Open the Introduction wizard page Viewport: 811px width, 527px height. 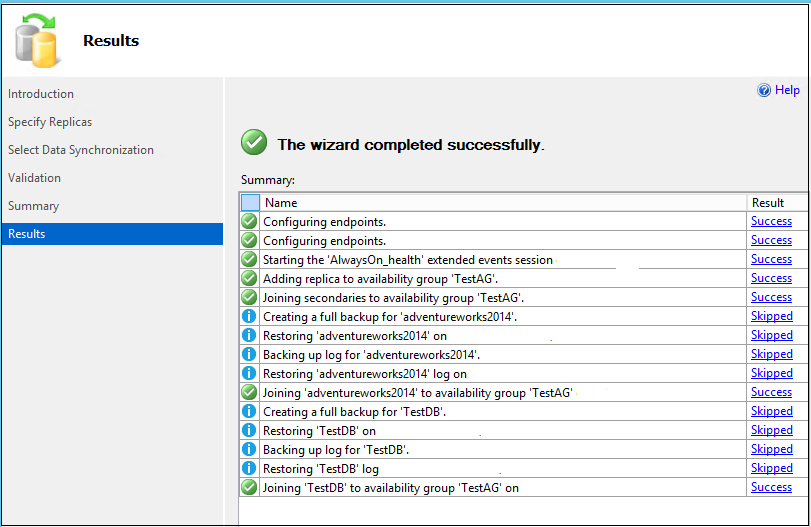[41, 94]
